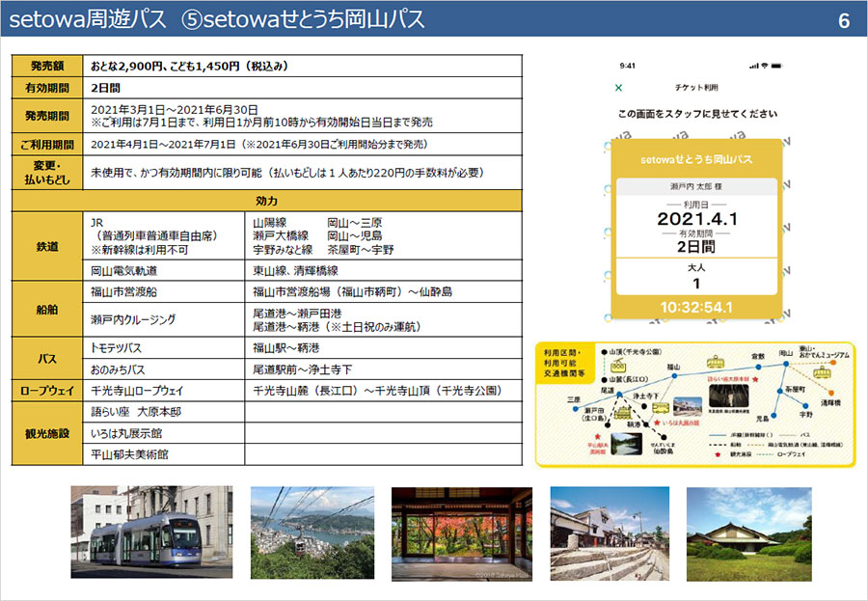
Task: Click the red star 観光施設 legend symbol
Action: (x=718, y=454)
